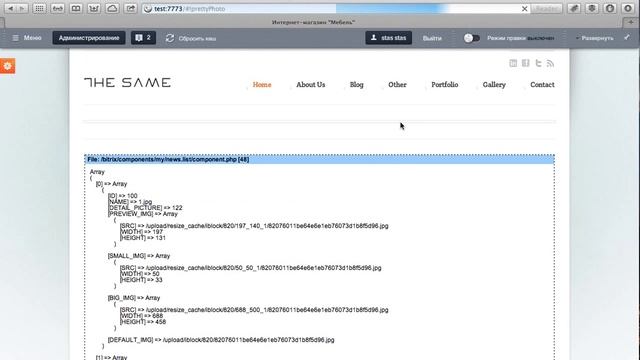
Task: Go to Home menu item
Action: pyautogui.click(x=262, y=84)
